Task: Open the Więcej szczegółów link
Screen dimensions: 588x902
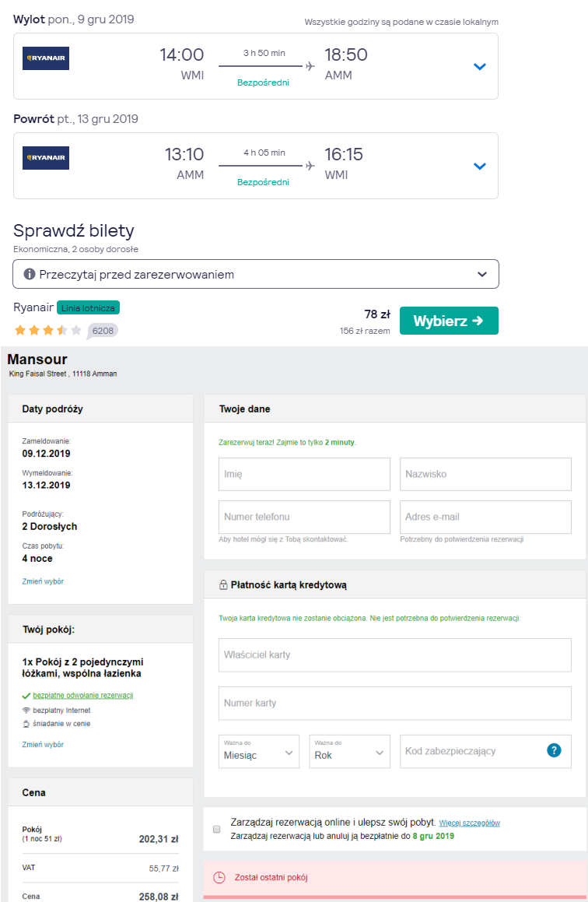Action: 470,823
